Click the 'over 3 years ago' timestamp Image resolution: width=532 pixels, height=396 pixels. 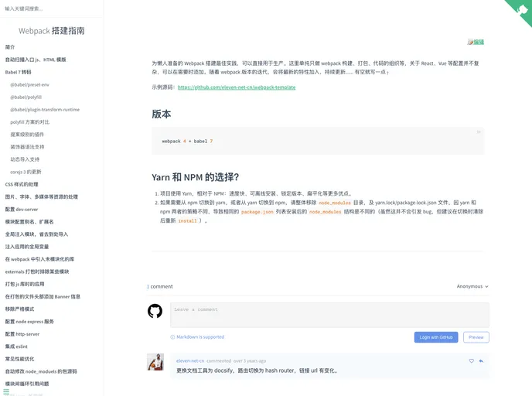pyautogui.click(x=250, y=360)
